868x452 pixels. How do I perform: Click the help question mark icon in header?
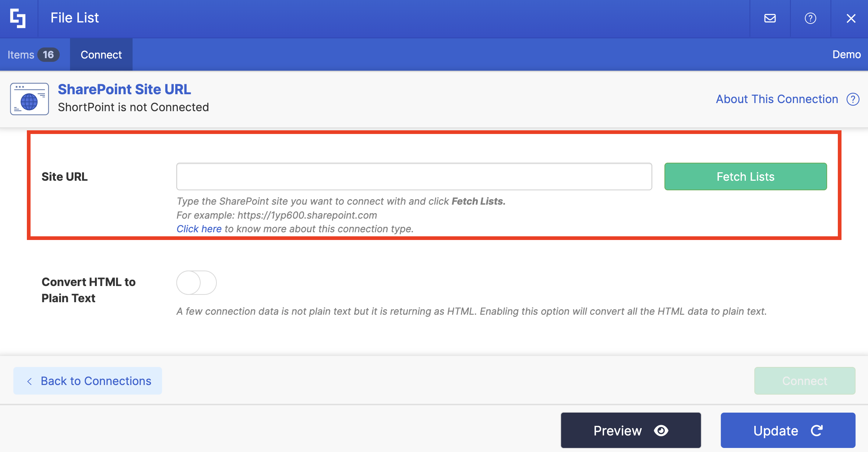(x=810, y=18)
